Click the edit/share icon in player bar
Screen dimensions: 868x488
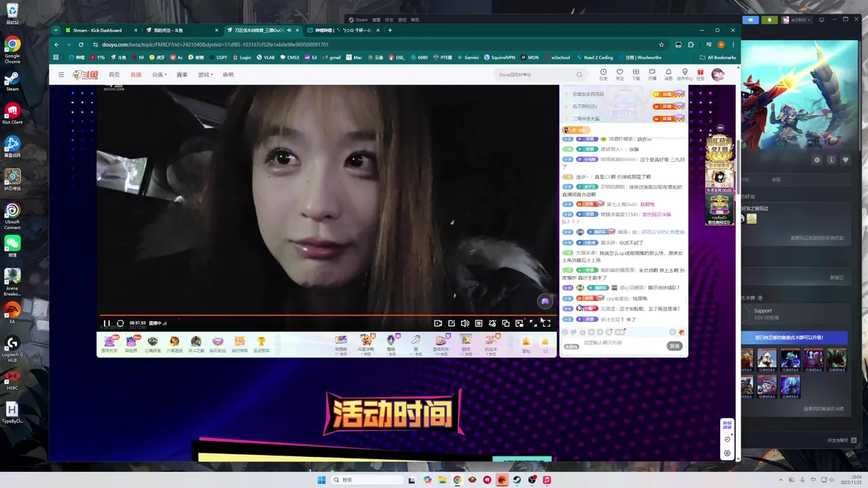[452, 323]
